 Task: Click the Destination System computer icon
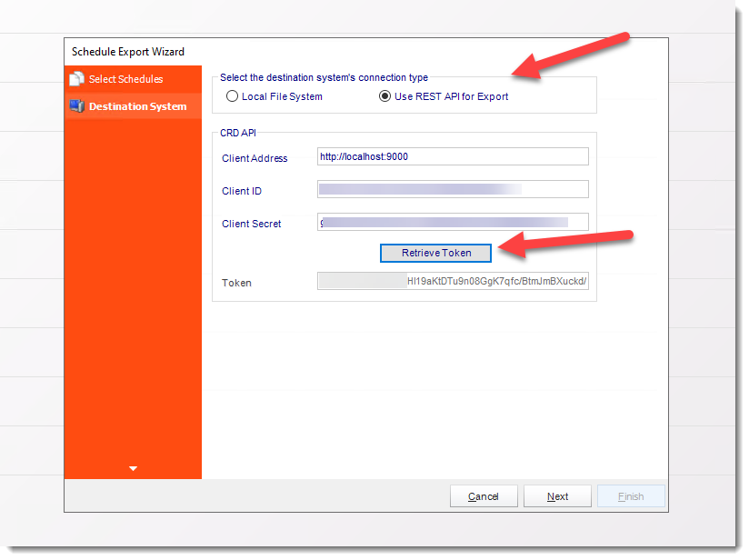point(78,105)
